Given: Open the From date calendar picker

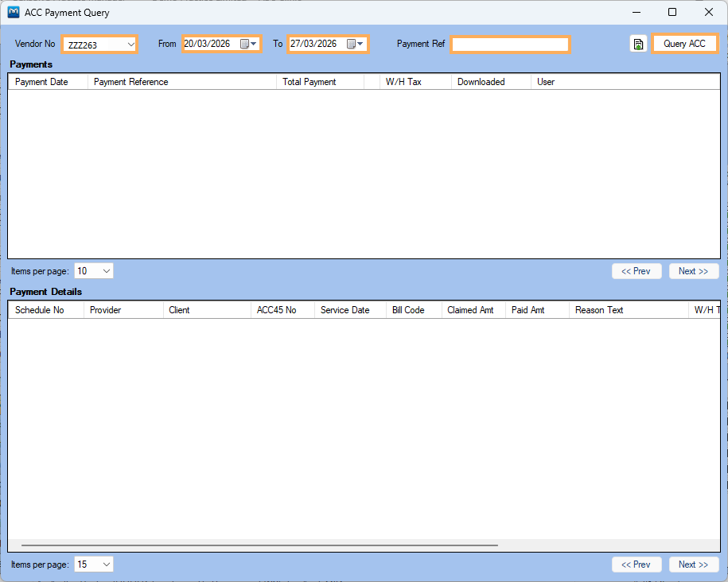Looking at the screenshot, I should coord(248,44).
